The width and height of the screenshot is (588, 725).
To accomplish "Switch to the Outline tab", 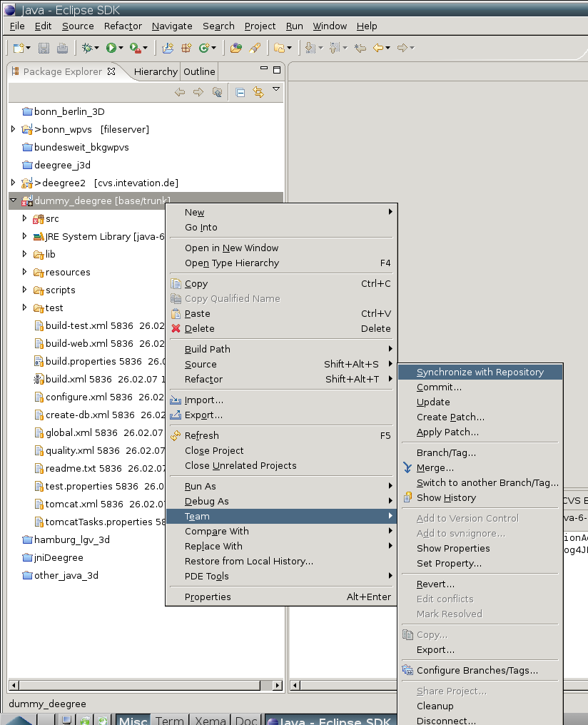I will click(199, 71).
